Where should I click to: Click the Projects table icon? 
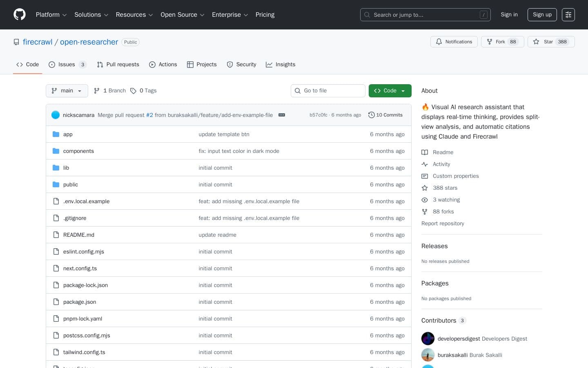click(x=191, y=65)
